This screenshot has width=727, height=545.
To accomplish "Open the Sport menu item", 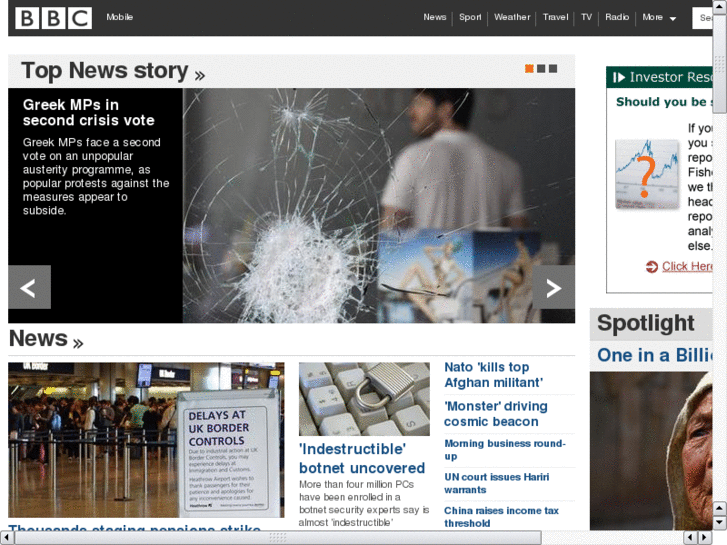I will (x=470, y=17).
